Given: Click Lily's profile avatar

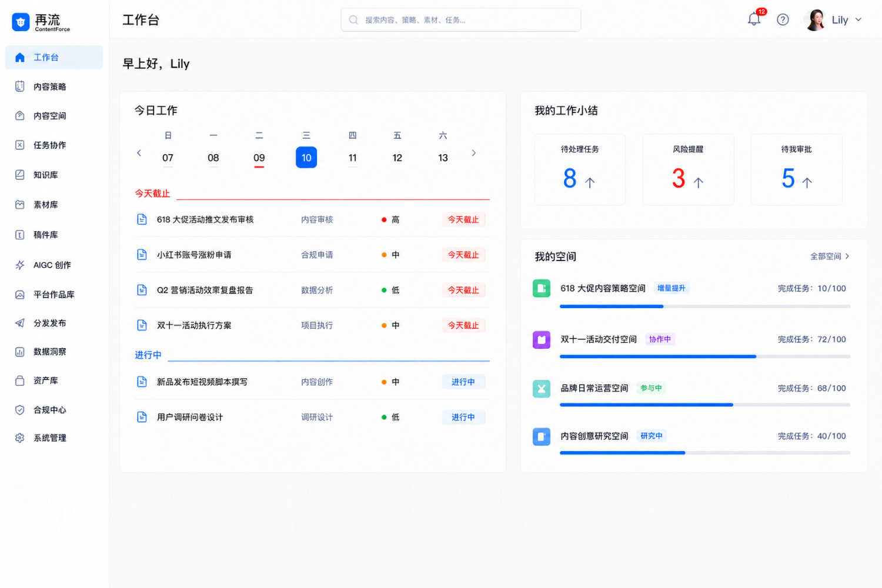Looking at the screenshot, I should 815,19.
